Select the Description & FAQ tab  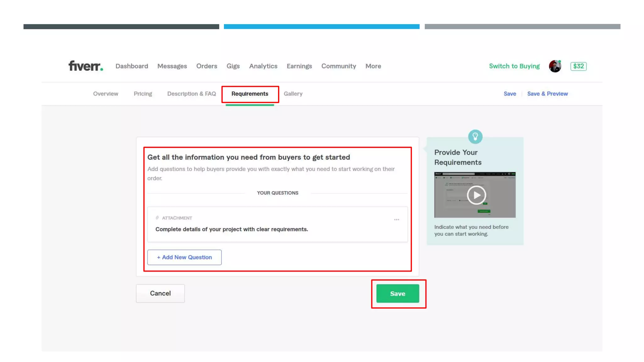click(192, 94)
